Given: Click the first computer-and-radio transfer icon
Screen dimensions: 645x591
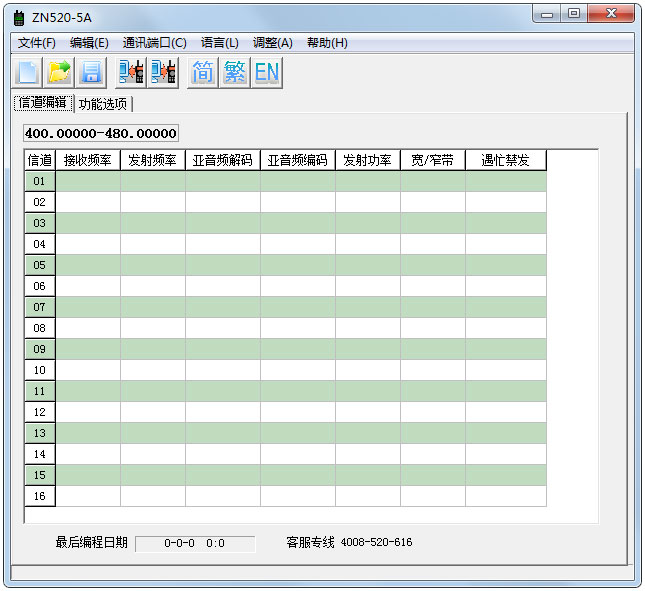Looking at the screenshot, I should (x=131, y=73).
